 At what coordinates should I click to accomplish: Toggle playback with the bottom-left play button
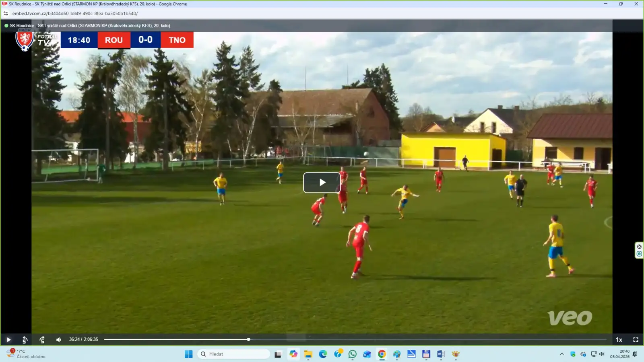[x=8, y=340]
